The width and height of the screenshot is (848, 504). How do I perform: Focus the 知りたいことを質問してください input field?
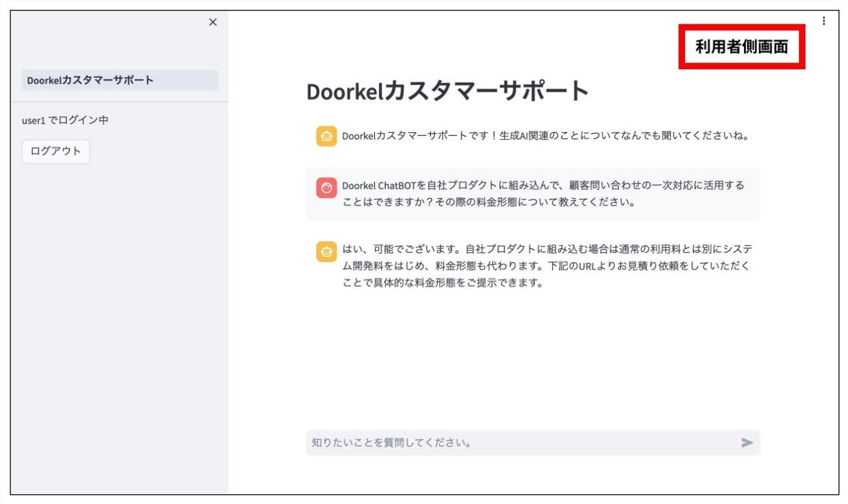pyautogui.click(x=517, y=443)
